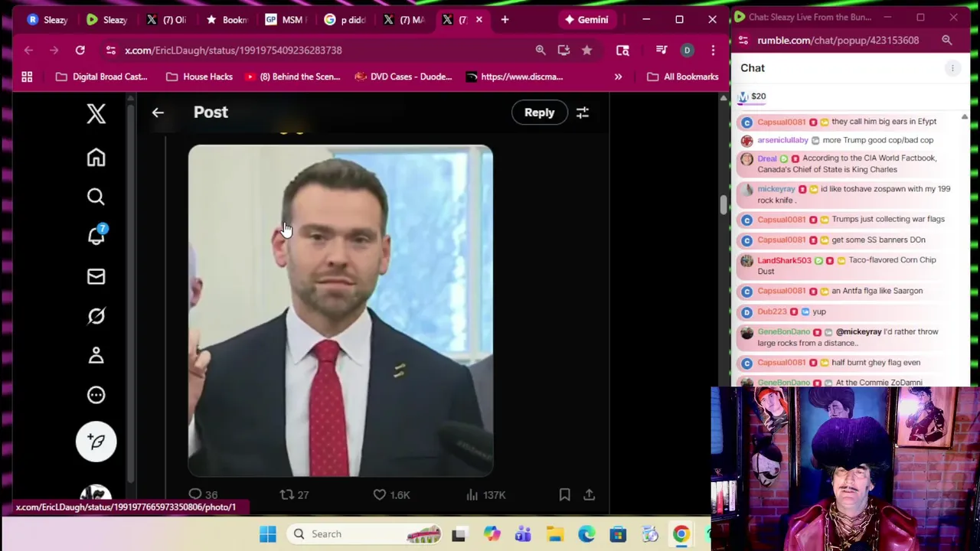Click the X page vertical scrollbar
Image resolution: width=980 pixels, height=551 pixels.
(723, 205)
